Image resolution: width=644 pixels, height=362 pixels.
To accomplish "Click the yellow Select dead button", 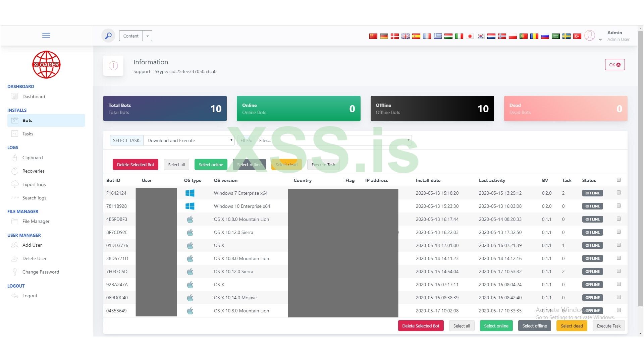I will 572,326.
